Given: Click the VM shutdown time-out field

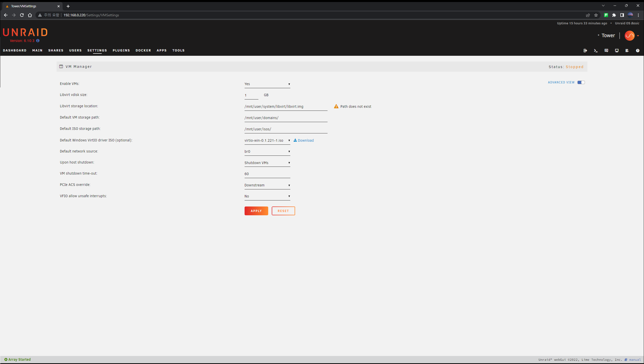Looking at the screenshot, I should pos(267,174).
